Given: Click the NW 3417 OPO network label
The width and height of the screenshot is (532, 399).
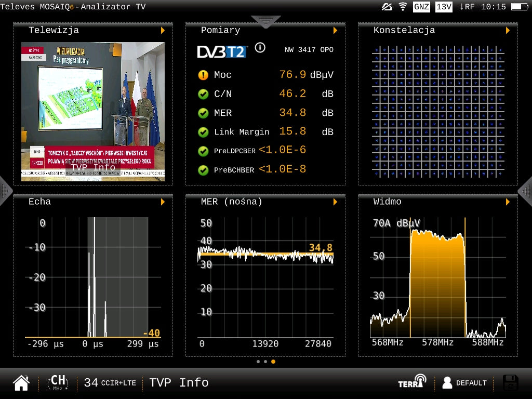Looking at the screenshot, I should click(x=309, y=50).
